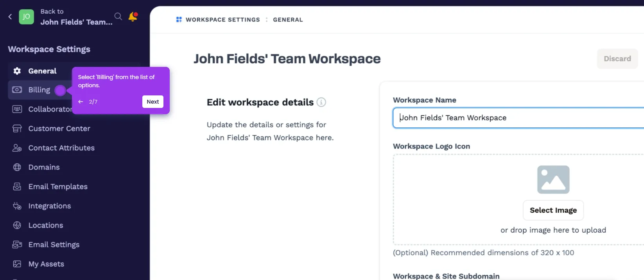Go to previous tour step arrow

point(81,102)
